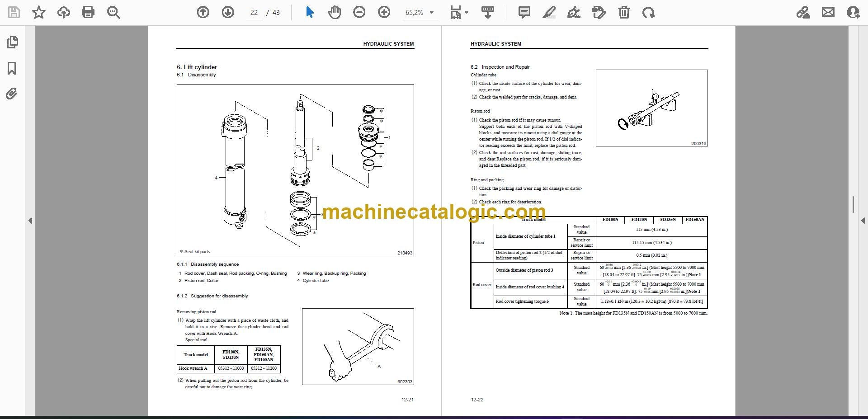The height and width of the screenshot is (419, 868).
Task: Click the "12-22" page footer number
Action: point(477,400)
